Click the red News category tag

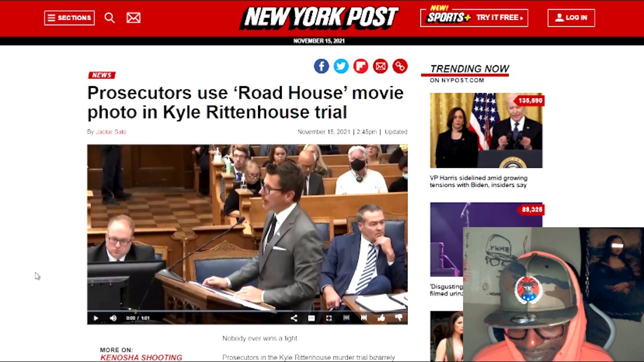[x=102, y=75]
